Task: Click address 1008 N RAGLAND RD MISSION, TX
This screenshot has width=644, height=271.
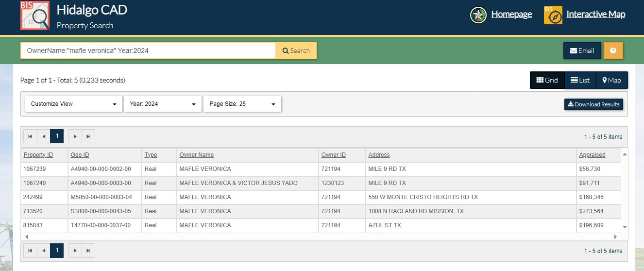Action: coord(416,211)
